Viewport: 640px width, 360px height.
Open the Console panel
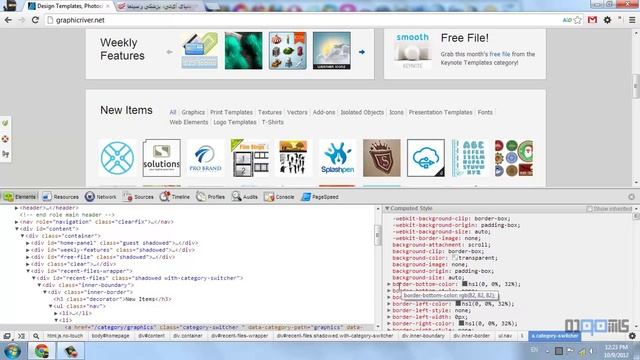point(279,197)
